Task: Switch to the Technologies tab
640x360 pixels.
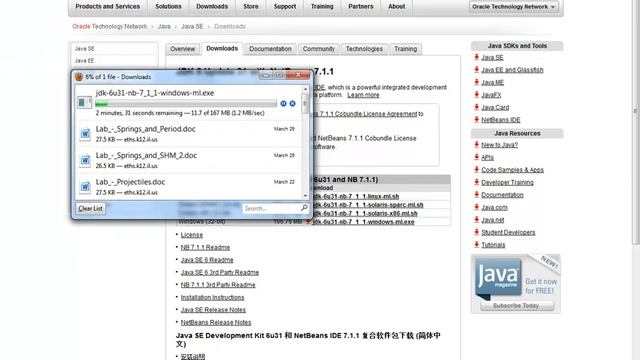Action: click(x=364, y=49)
